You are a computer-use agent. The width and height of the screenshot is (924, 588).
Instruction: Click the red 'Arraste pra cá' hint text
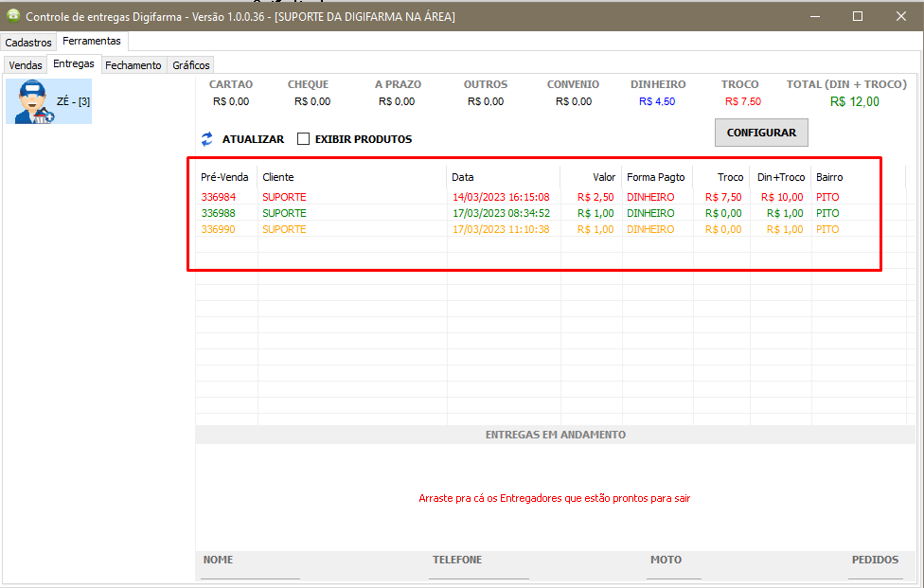click(x=555, y=498)
